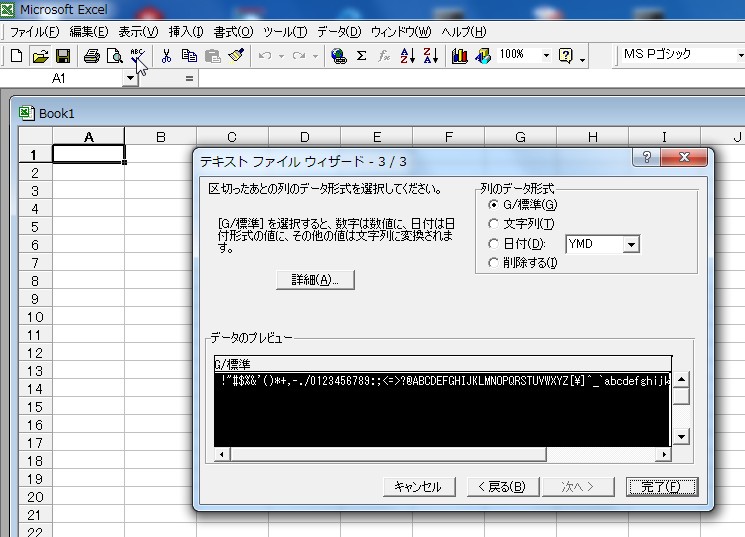Click the preview scroll right arrow
Screen dimensions: 745x537
(x=664, y=455)
